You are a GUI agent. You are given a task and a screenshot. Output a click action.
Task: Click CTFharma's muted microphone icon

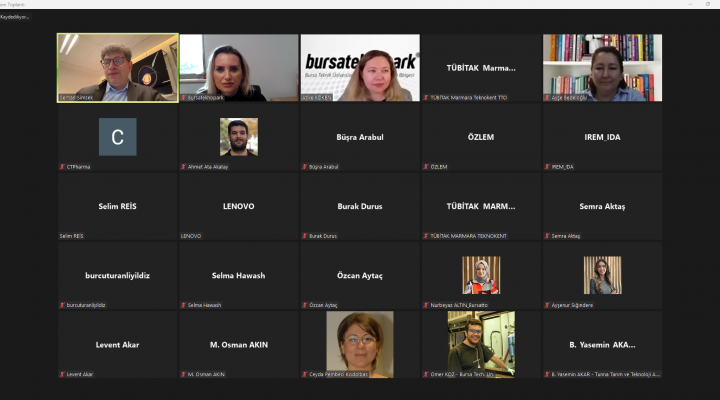tap(62, 167)
